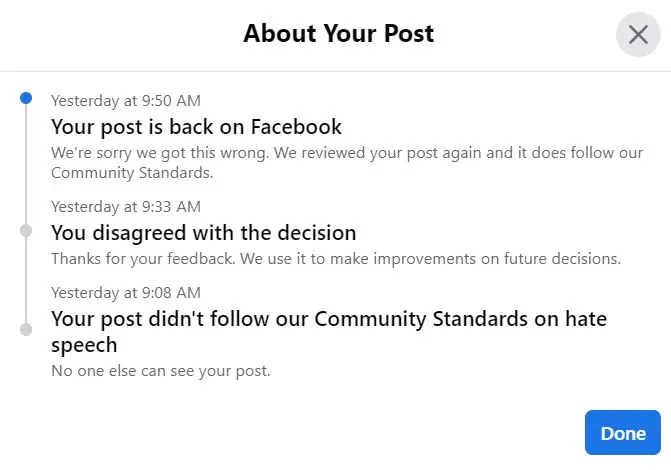Click timeline line between blue and gray dots

pyautogui.click(x=26, y=165)
